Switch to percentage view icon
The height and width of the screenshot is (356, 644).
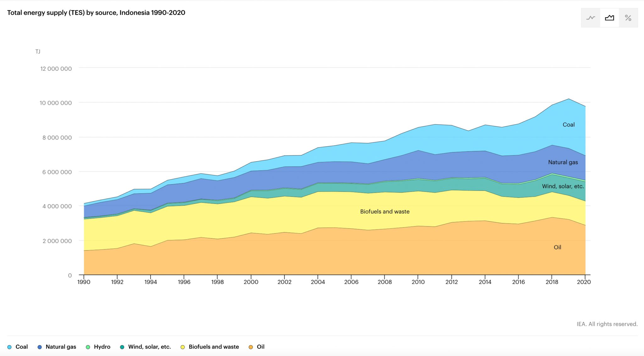pos(628,18)
